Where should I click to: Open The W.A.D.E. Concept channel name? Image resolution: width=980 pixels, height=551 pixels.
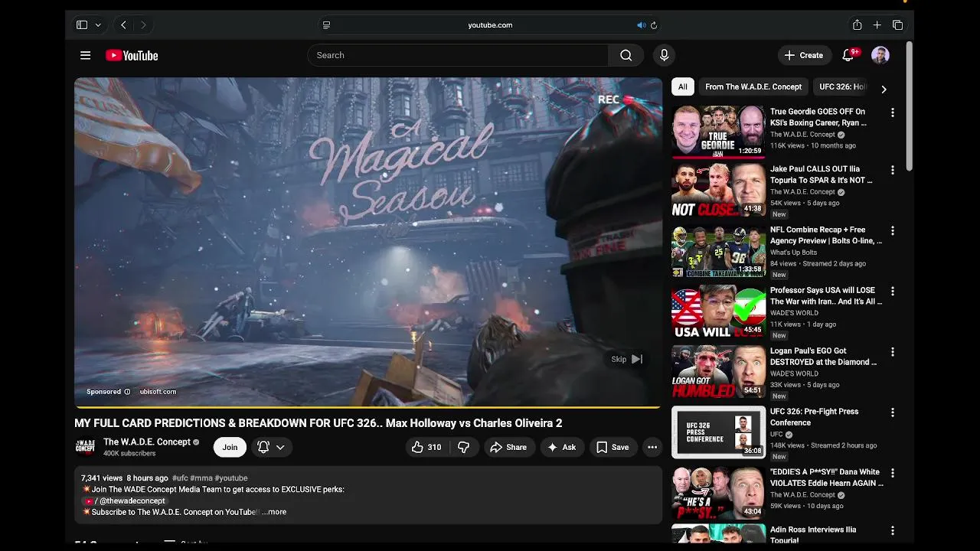[147, 442]
